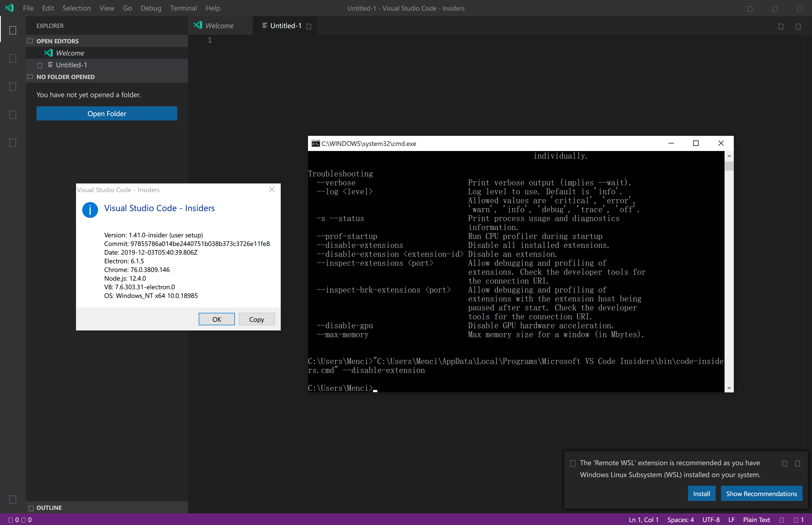812x525 pixels.
Task: Open the Debug view in activity bar
Action: (13, 115)
